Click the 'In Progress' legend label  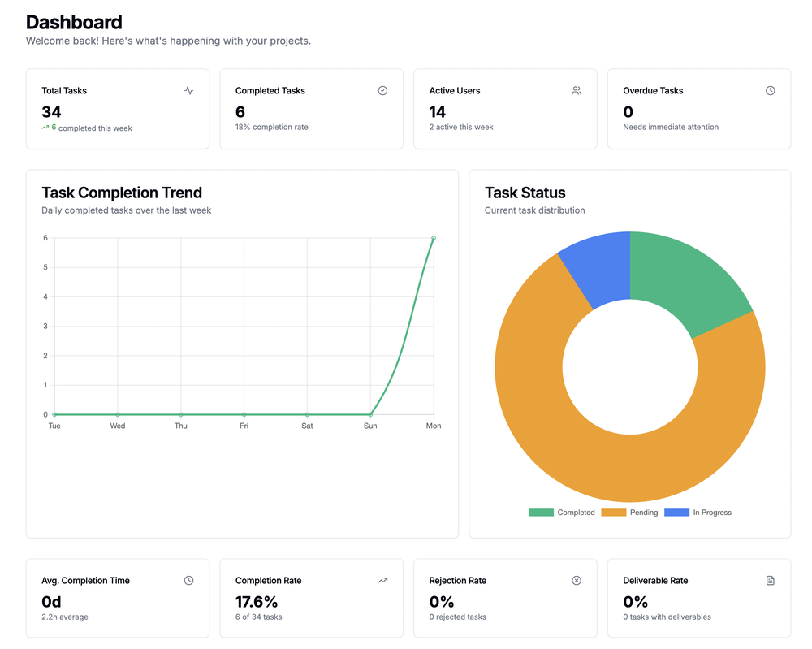click(712, 513)
